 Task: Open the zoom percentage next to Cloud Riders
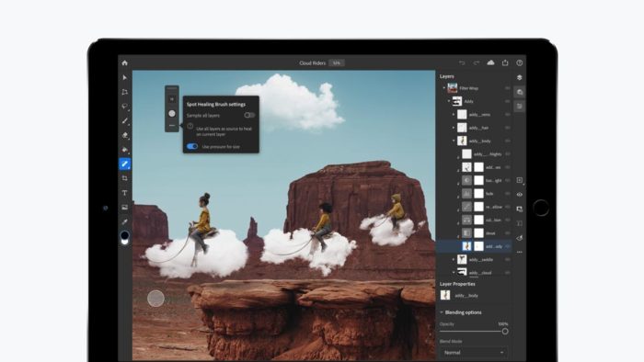coord(337,62)
